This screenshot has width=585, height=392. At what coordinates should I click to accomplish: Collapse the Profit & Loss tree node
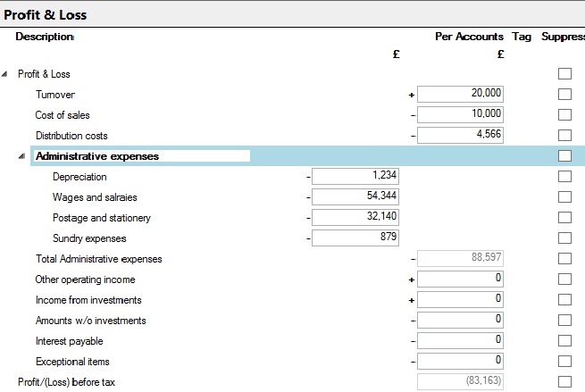click(x=4, y=74)
